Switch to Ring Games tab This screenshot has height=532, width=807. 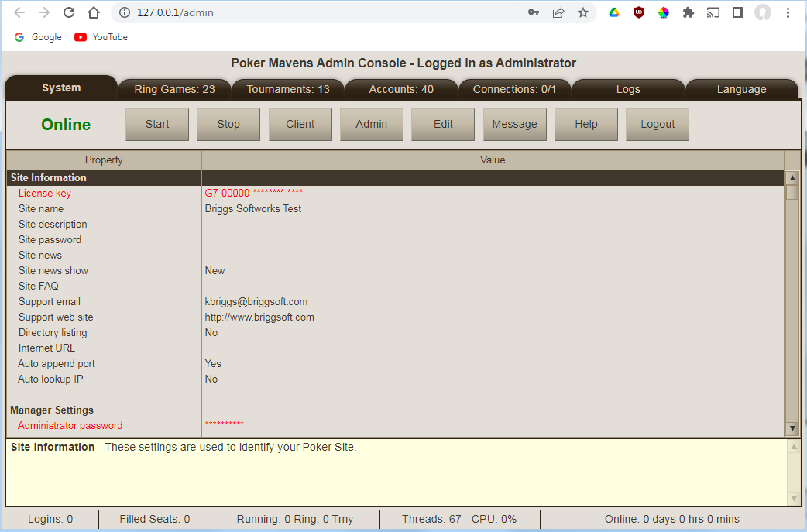[x=174, y=89]
